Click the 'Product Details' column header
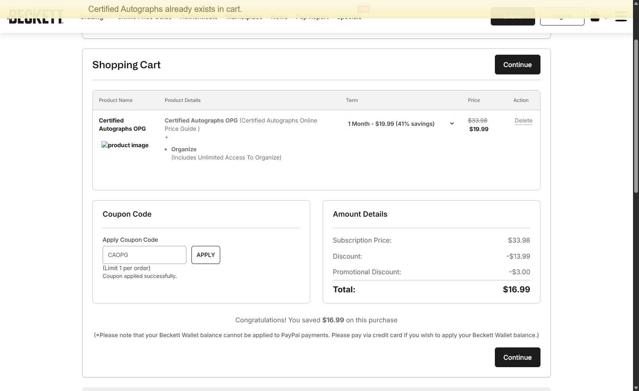The width and height of the screenshot is (639, 391). point(183,100)
